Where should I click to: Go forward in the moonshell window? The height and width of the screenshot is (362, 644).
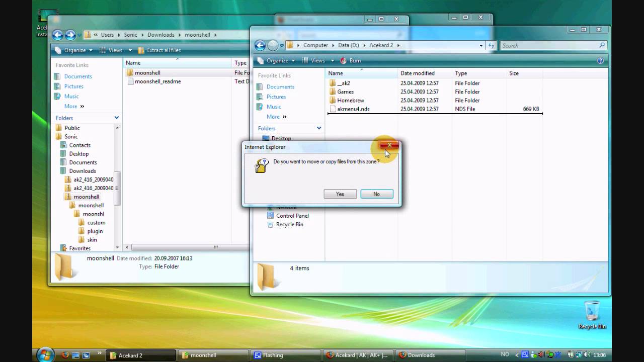click(70, 35)
